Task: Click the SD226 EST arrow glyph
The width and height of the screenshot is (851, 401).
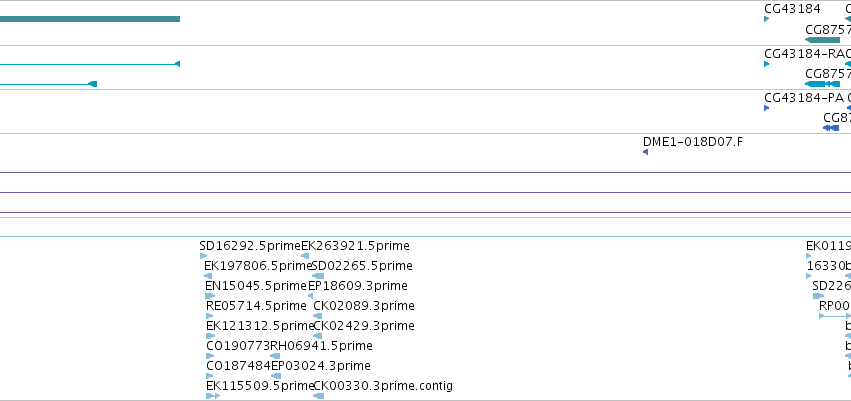Action: pos(818,296)
